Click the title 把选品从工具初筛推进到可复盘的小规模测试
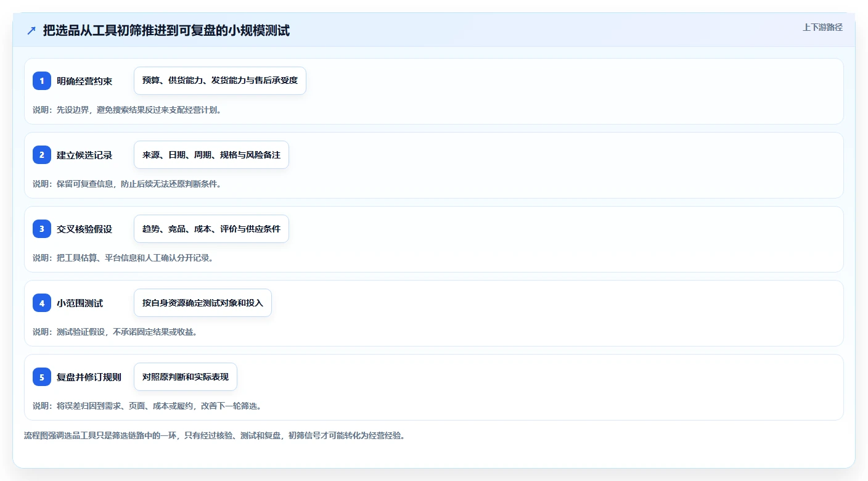The image size is (868, 481). [166, 31]
